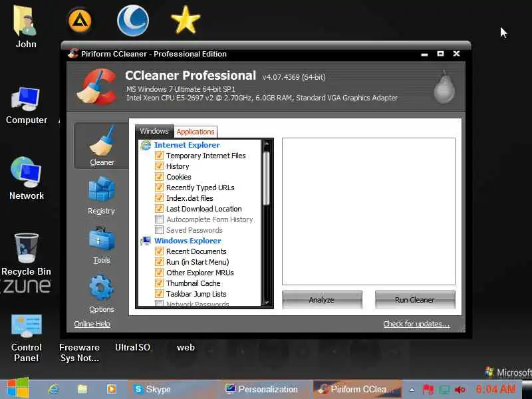This screenshot has height=399, width=532.
Task: Click the Run Cleaner button
Action: pyautogui.click(x=415, y=300)
